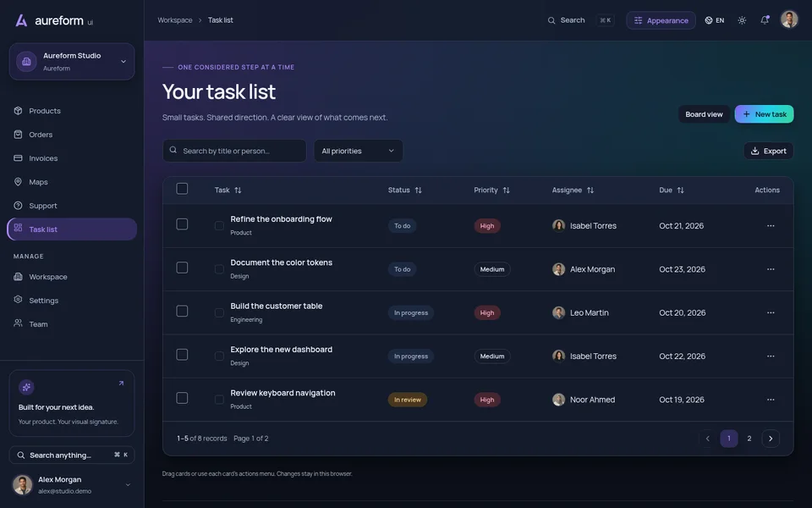Sort by the Assignee column arrows
812x508 pixels.
pos(590,190)
